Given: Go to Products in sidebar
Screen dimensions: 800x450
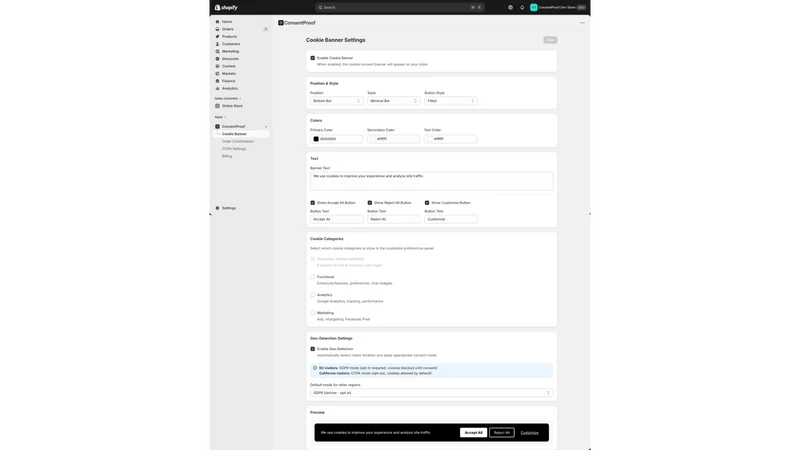Looking at the screenshot, I should [x=229, y=36].
